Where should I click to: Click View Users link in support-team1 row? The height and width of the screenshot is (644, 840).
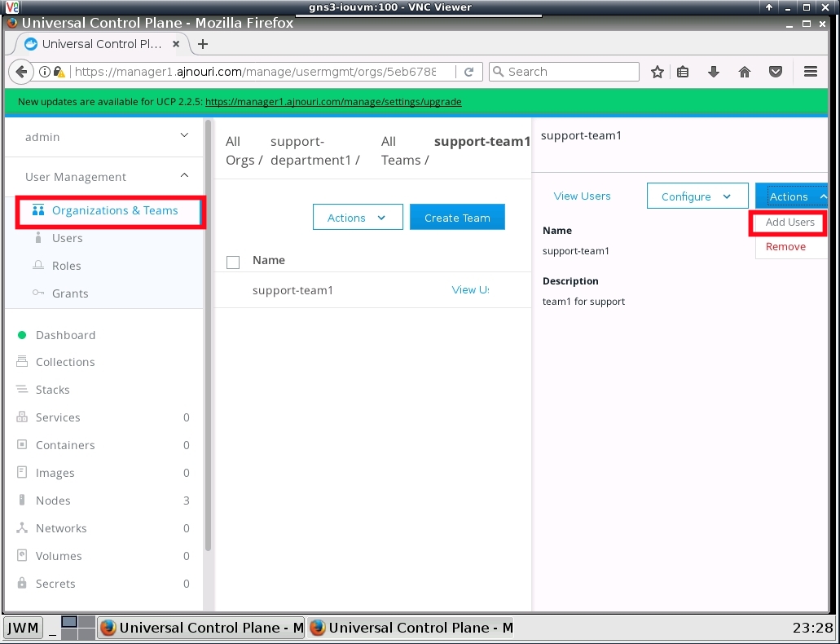pyautogui.click(x=470, y=290)
